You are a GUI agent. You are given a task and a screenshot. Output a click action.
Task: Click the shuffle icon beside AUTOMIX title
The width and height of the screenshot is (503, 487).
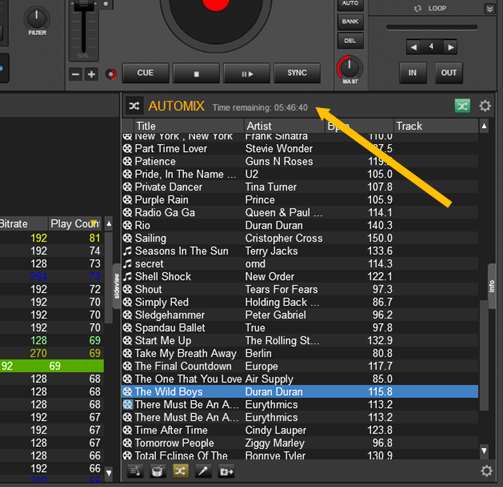(134, 106)
